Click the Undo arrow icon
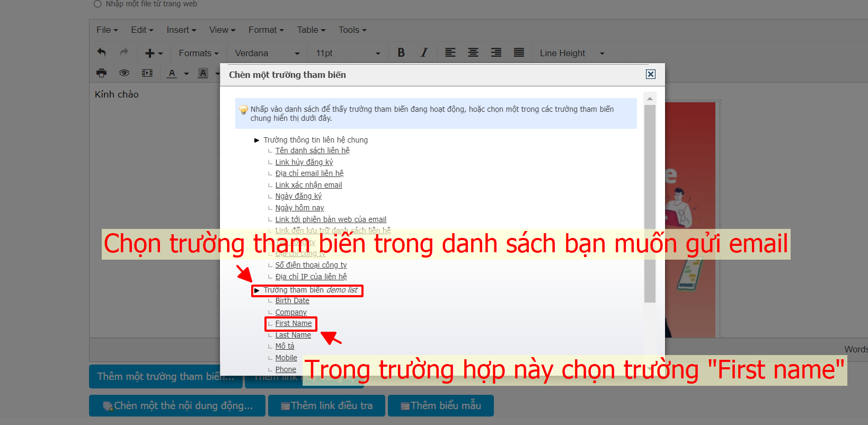 [x=102, y=52]
